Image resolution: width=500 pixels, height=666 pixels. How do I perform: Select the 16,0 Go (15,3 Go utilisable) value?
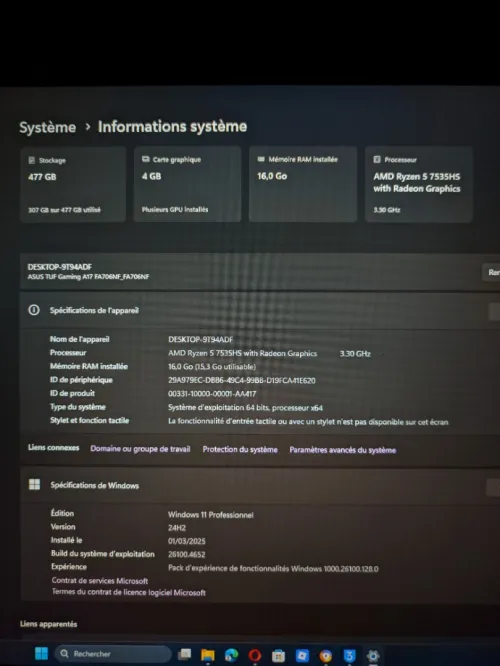[212, 367]
